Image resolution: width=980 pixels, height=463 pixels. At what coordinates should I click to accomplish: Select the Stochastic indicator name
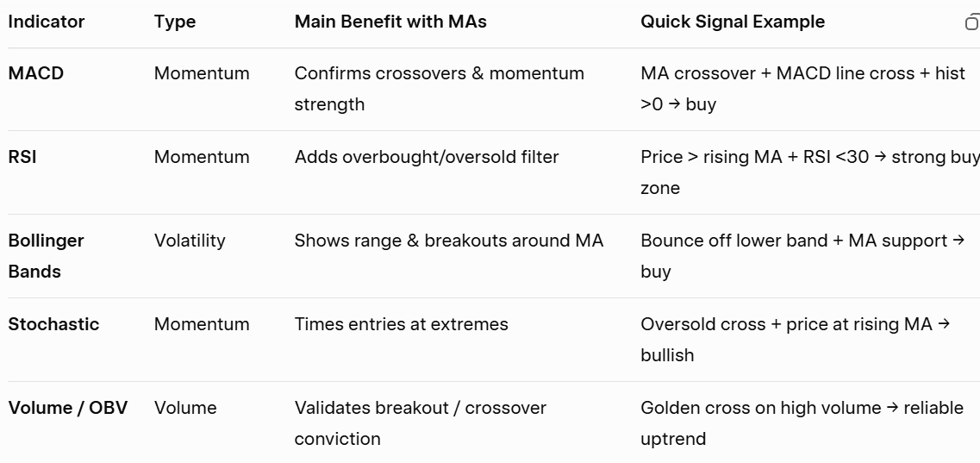tap(53, 324)
